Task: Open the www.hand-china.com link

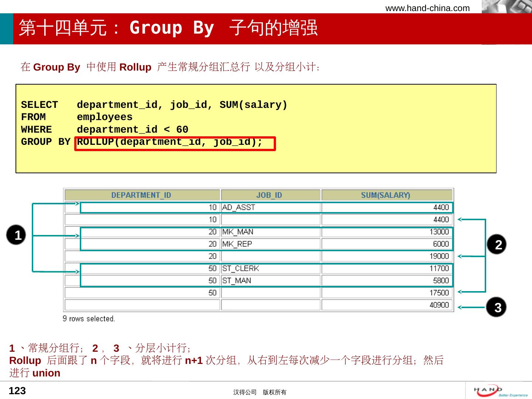Action: click(427, 8)
